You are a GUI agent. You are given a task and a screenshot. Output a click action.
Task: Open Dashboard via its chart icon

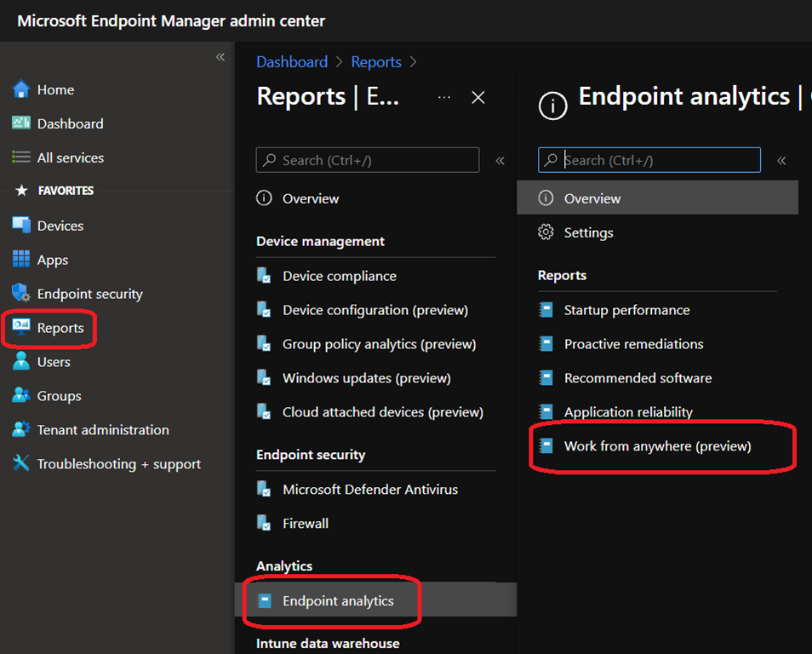click(x=21, y=123)
